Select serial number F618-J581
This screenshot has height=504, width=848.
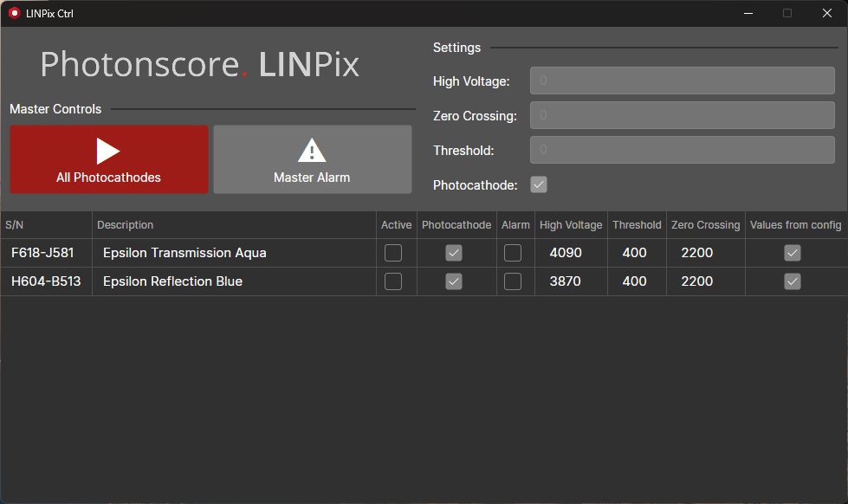[42, 253]
